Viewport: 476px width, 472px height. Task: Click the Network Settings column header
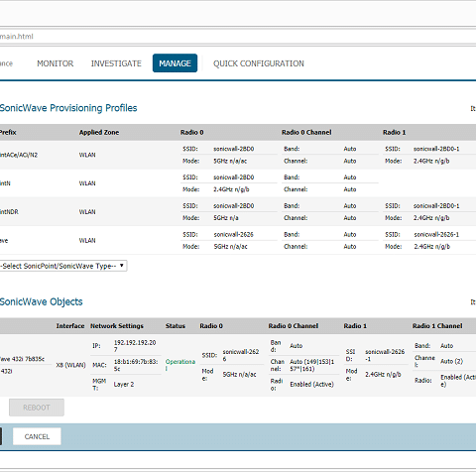(117, 326)
